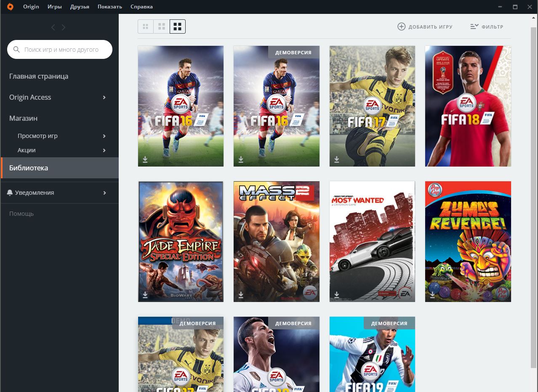Expand the Origin Access submenu arrow

[104, 98]
